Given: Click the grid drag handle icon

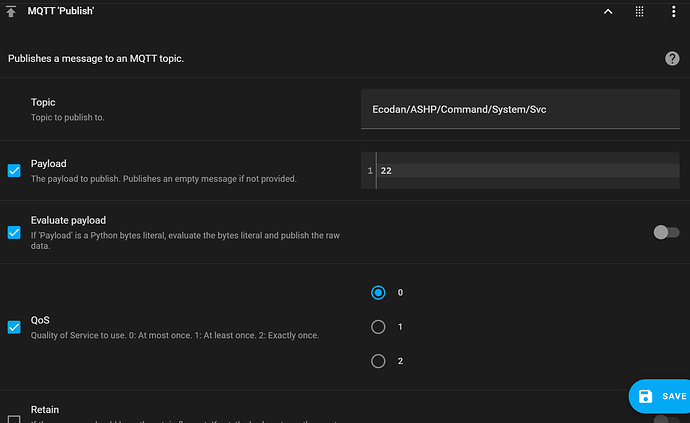Looking at the screenshot, I should click(x=639, y=11).
